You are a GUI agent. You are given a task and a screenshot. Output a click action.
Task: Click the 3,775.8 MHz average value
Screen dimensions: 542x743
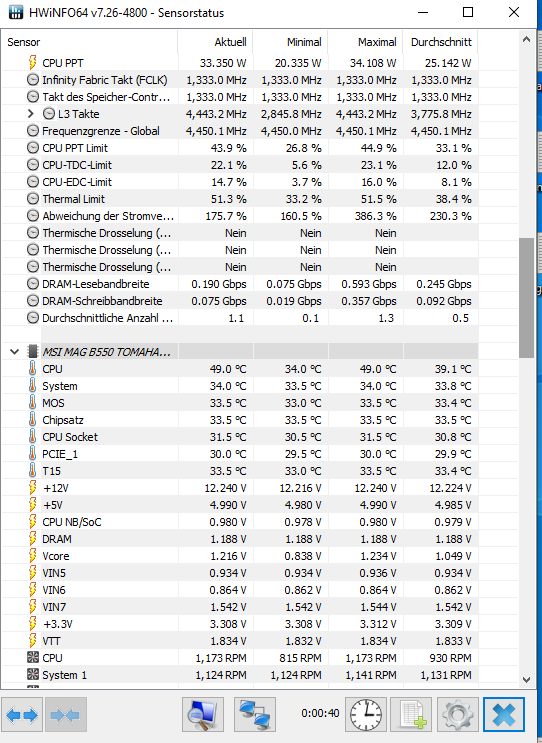tap(441, 114)
